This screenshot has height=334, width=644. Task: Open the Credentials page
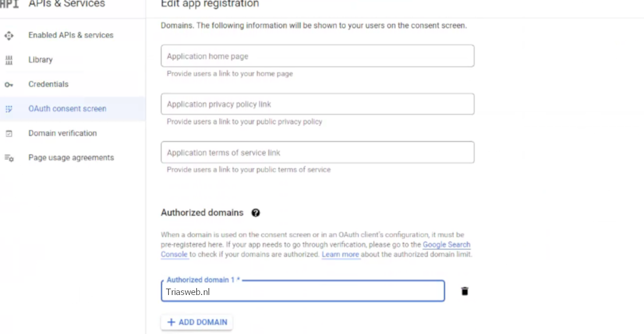pos(48,84)
